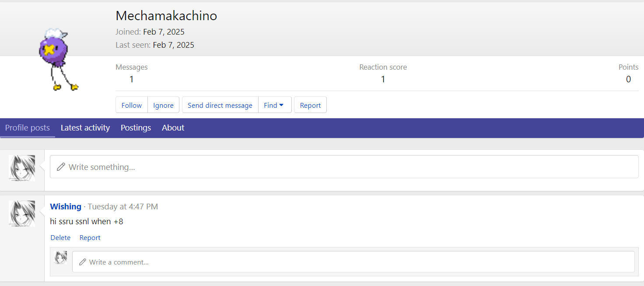Viewport: 644px width, 286px height.
Task: Switch to the Latest activity tab
Action: tap(85, 128)
